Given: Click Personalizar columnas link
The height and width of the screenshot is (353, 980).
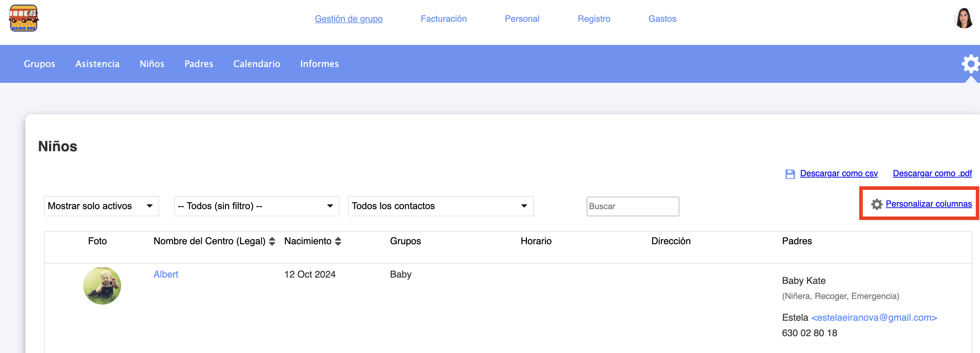Looking at the screenshot, I should click(x=929, y=204).
